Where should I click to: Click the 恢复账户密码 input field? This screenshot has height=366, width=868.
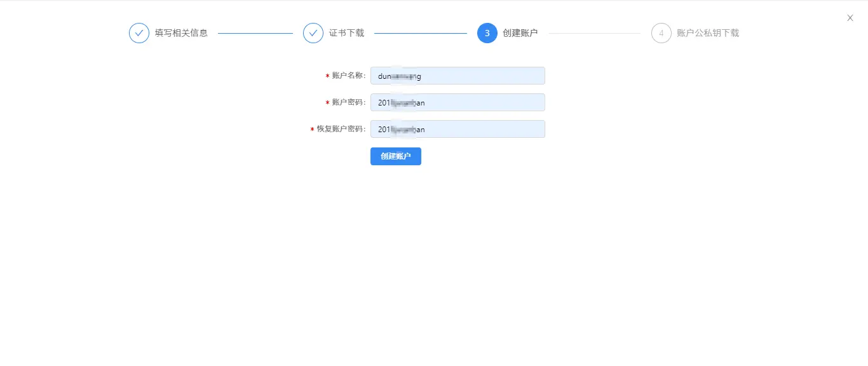[x=458, y=128]
